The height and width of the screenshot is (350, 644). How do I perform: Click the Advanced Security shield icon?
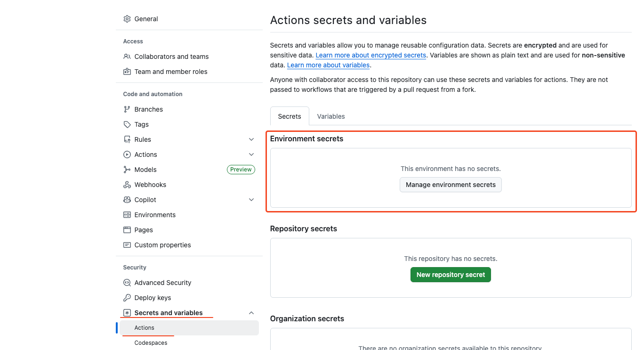[x=127, y=283]
